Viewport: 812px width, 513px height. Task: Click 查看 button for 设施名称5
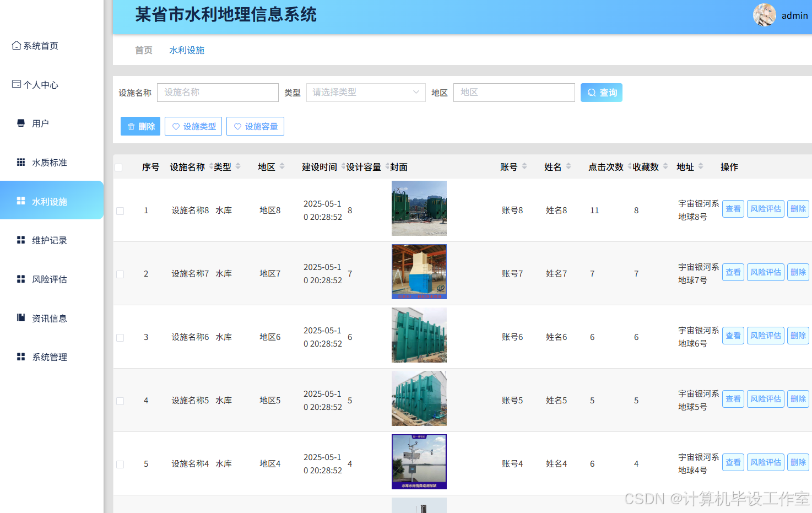coord(733,399)
